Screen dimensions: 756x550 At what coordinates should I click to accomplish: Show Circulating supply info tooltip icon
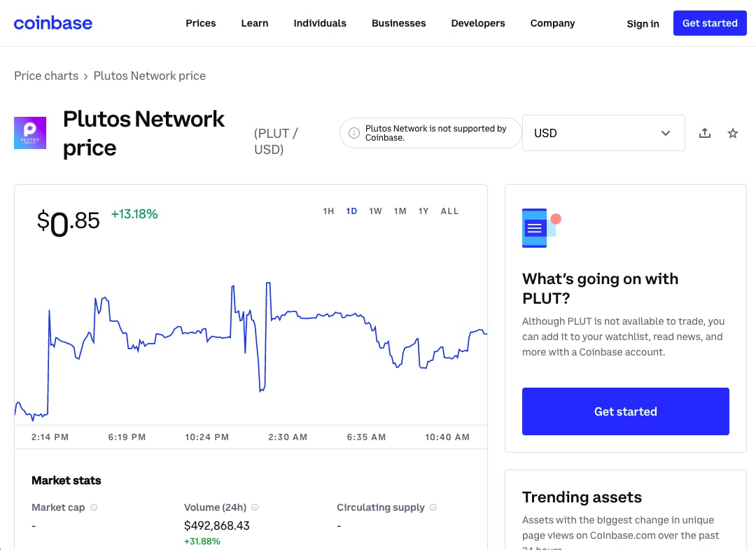pyautogui.click(x=433, y=507)
